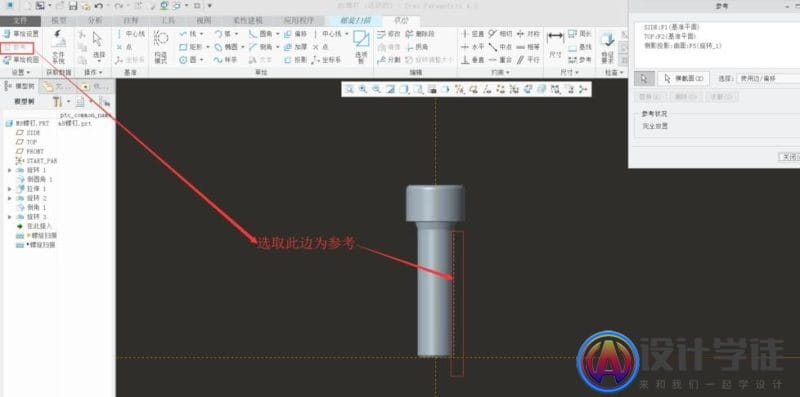The height and width of the screenshot is (397, 800).
Task: Expand the 旋转 1 feature in model tree
Action: tap(10, 169)
